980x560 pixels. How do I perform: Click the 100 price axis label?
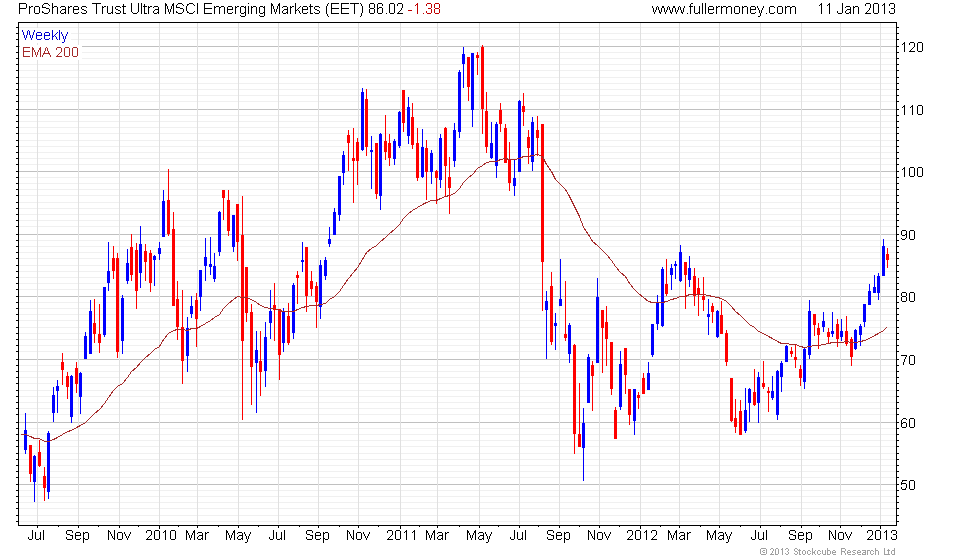pos(912,172)
